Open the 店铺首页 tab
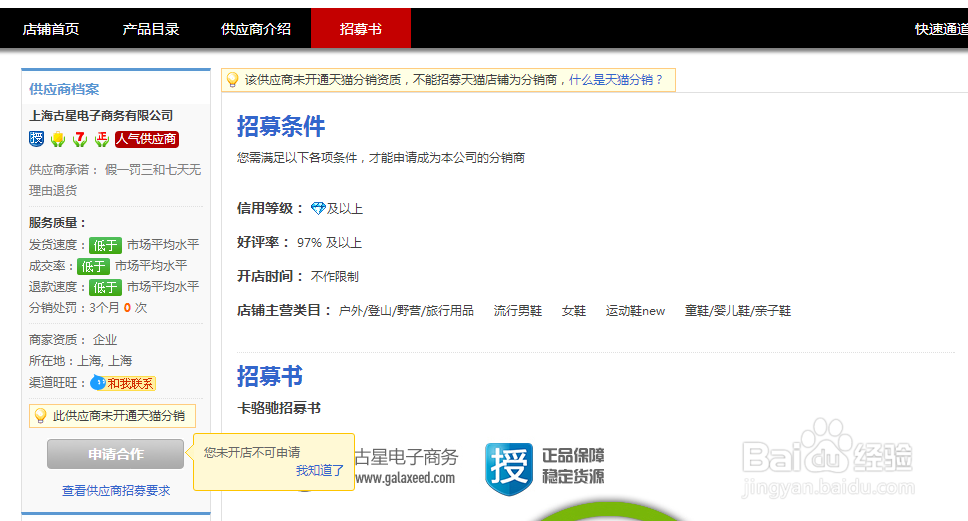Image resolution: width=968 pixels, height=521 pixels. [x=51, y=29]
